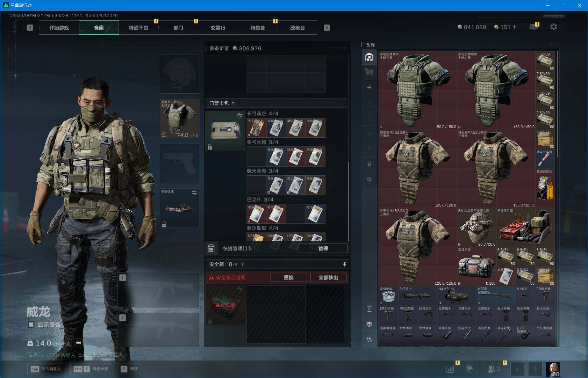Click the sort stash icon at sidebar bottom
588x378 pixels.
[369, 339]
